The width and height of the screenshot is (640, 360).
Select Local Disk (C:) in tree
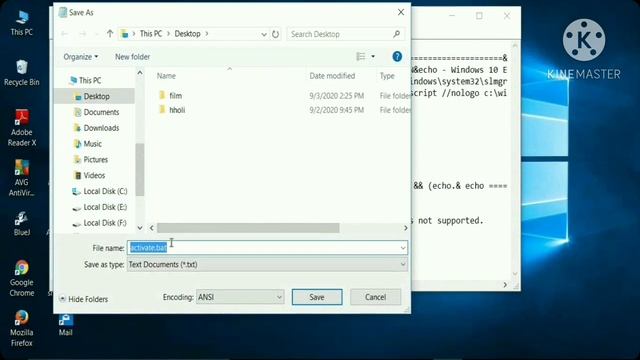coord(105,191)
